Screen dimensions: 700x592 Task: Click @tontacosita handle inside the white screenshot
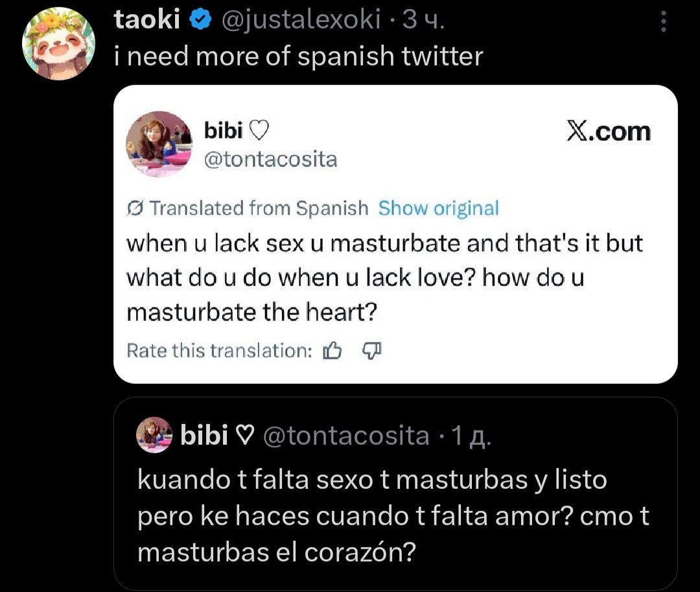click(270, 160)
